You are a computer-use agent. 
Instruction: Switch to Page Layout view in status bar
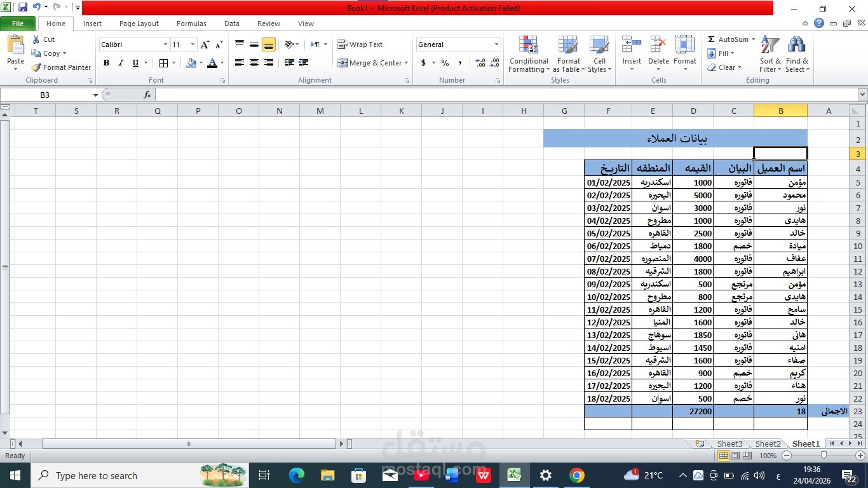point(735,456)
